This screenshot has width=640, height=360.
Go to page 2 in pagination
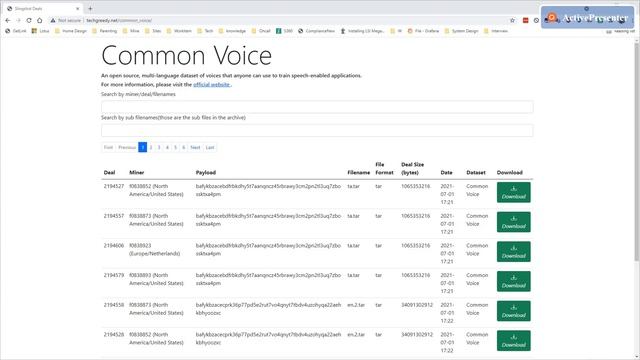pos(151,147)
